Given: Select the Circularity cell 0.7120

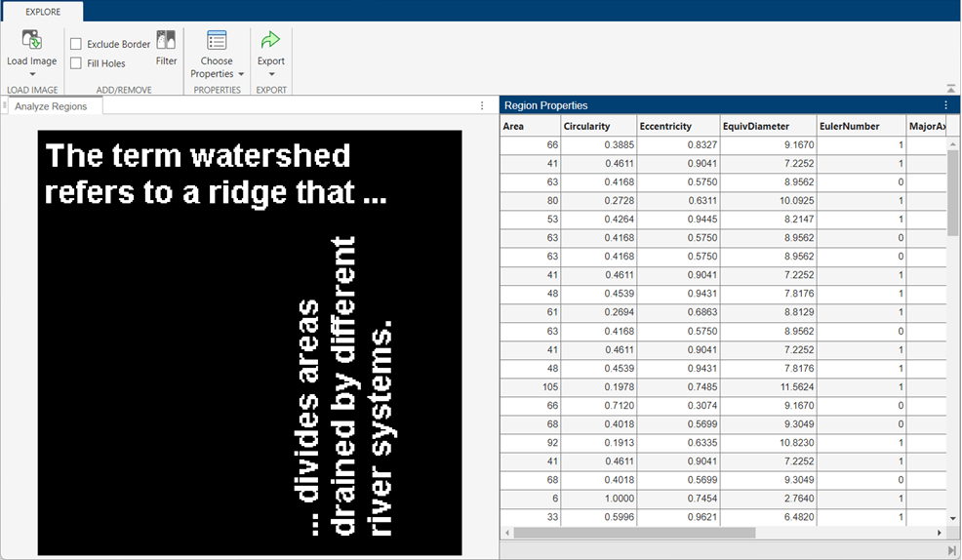Looking at the screenshot, I should coord(599,406).
